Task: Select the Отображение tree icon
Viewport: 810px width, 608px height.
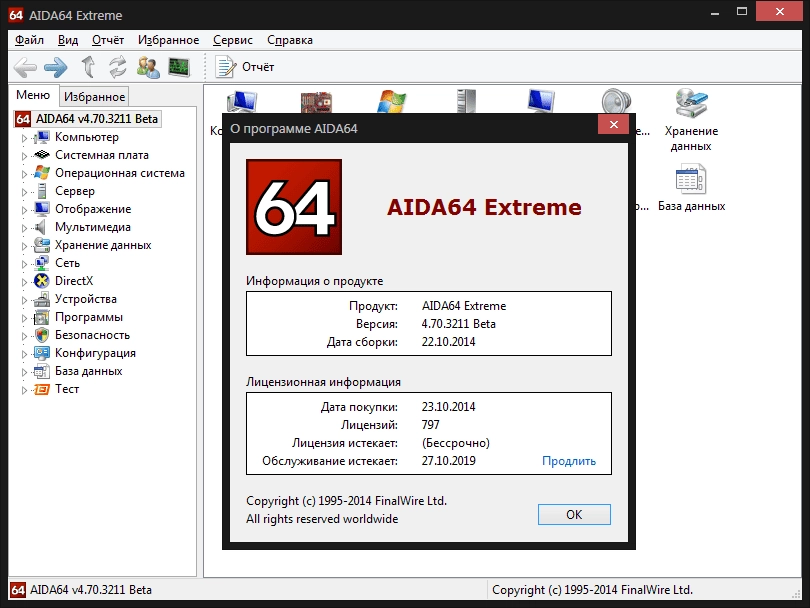Action: point(41,209)
